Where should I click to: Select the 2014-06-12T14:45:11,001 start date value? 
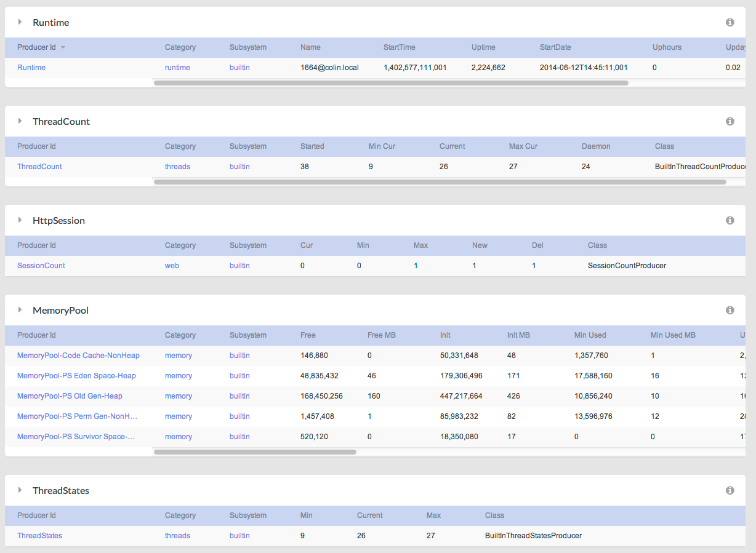click(x=584, y=68)
